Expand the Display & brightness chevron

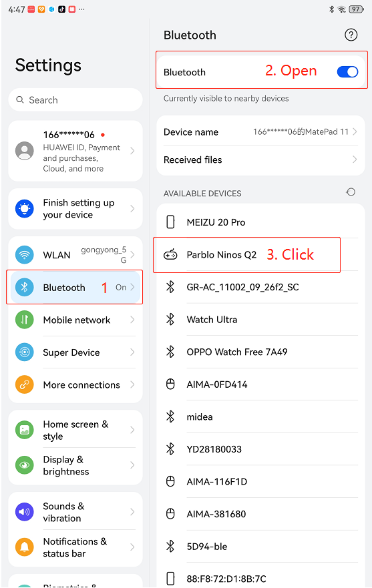pos(132,465)
